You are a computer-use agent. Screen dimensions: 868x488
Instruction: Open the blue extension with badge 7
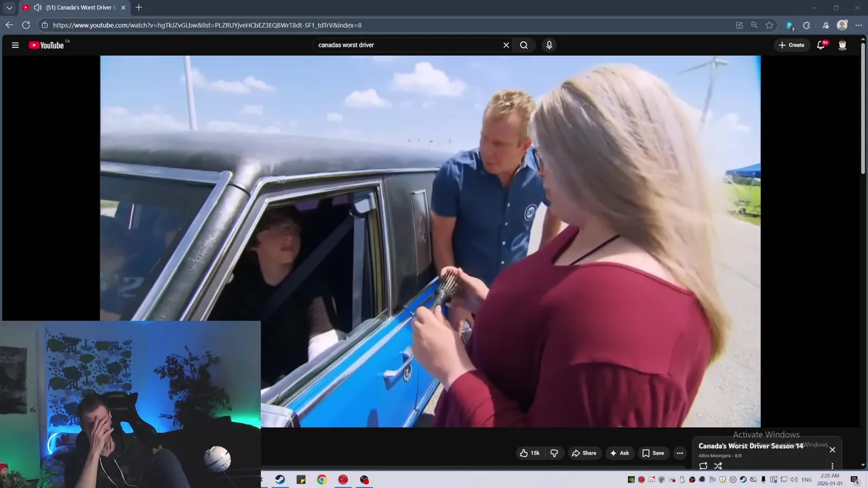tap(790, 25)
